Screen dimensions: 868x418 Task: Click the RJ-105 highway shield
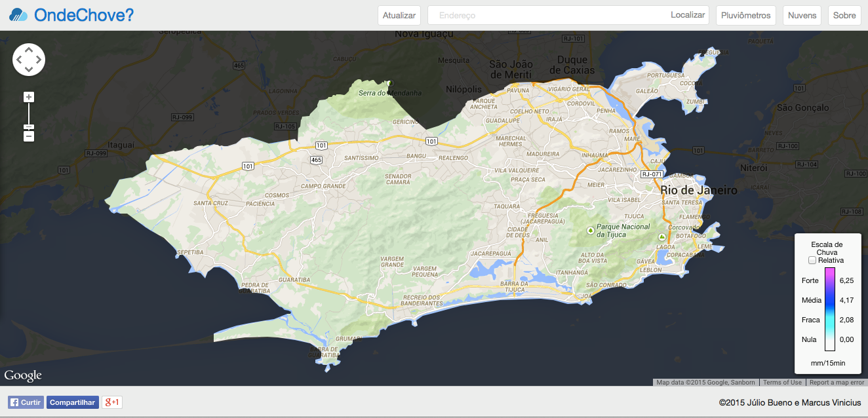[285, 126]
